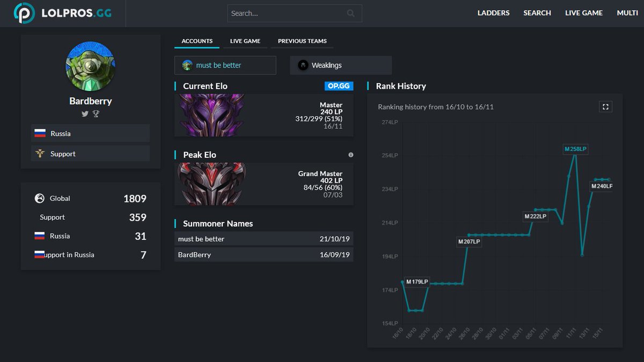Image resolution: width=644 pixels, height=362 pixels.
Task: Open the OP.GG profile link
Action: click(x=339, y=86)
